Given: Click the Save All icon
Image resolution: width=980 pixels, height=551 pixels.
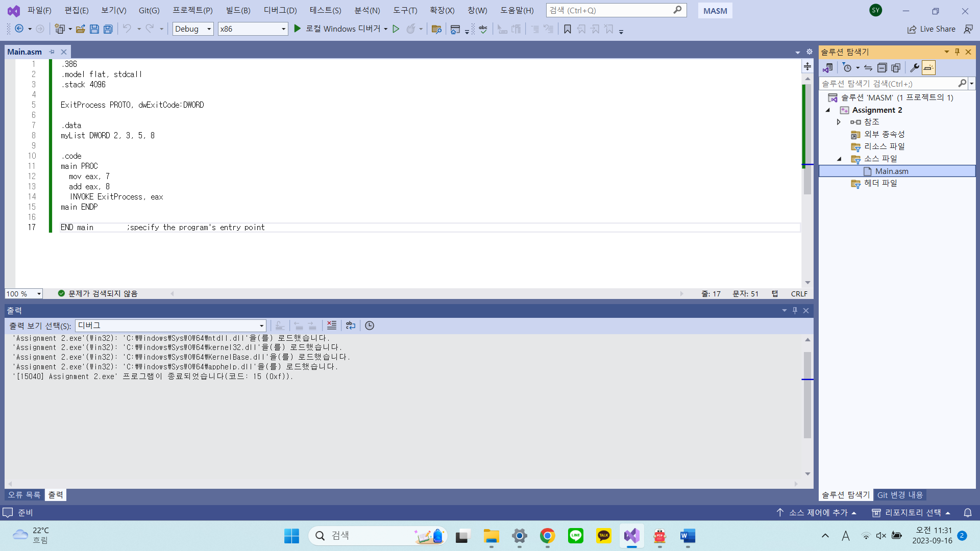Looking at the screenshot, I should tap(108, 29).
